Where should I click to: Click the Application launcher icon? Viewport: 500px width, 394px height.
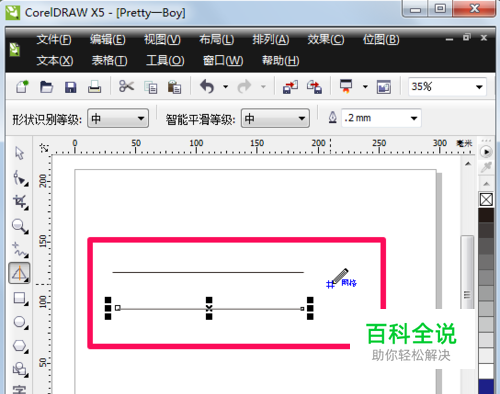click(x=346, y=86)
